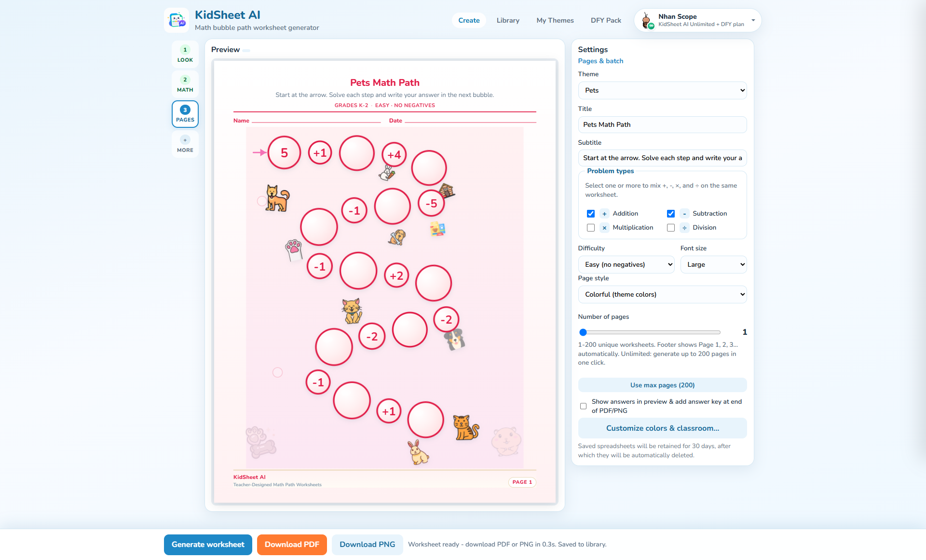The image size is (926, 560).
Task: Click the doghouse sticker in preview
Action: (x=447, y=190)
